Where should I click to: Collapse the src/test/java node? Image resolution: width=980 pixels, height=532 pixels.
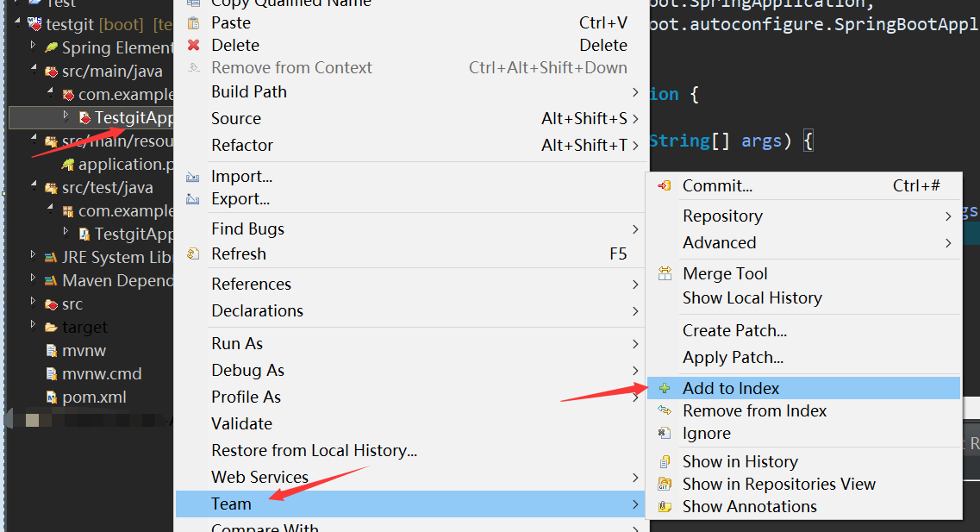34,185
